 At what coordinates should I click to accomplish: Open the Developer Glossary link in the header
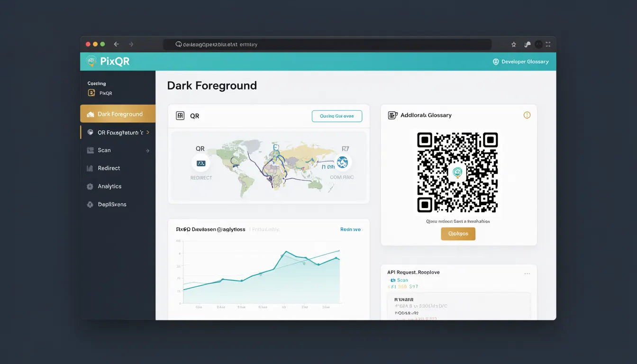521,62
